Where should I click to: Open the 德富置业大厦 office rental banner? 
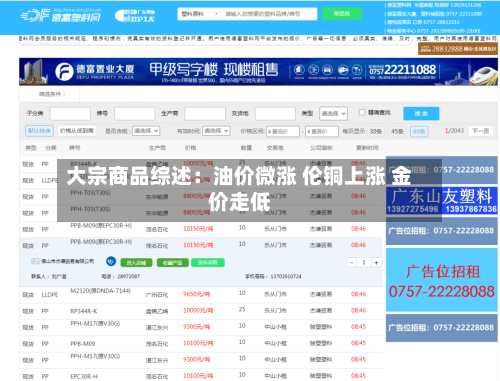[258, 71]
